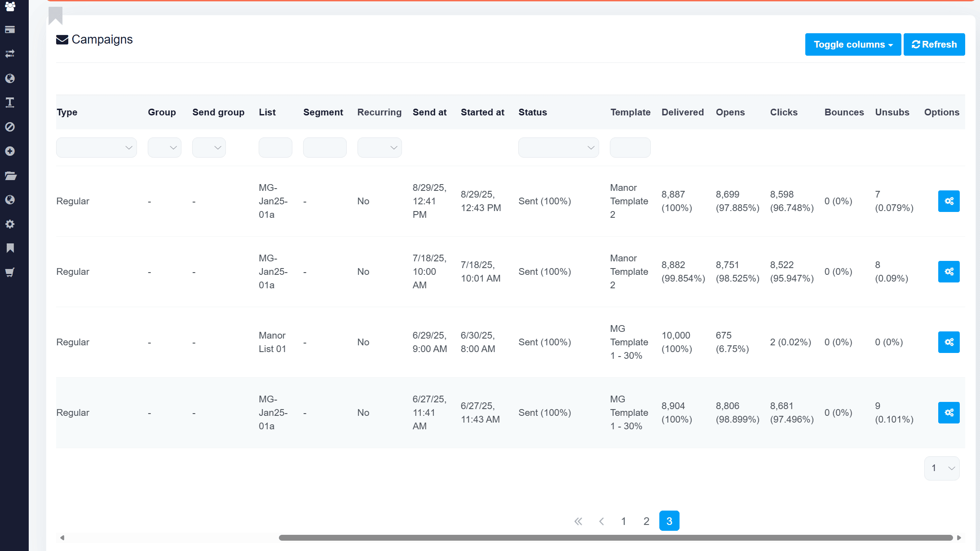Focus the Template filter input

coord(630,148)
